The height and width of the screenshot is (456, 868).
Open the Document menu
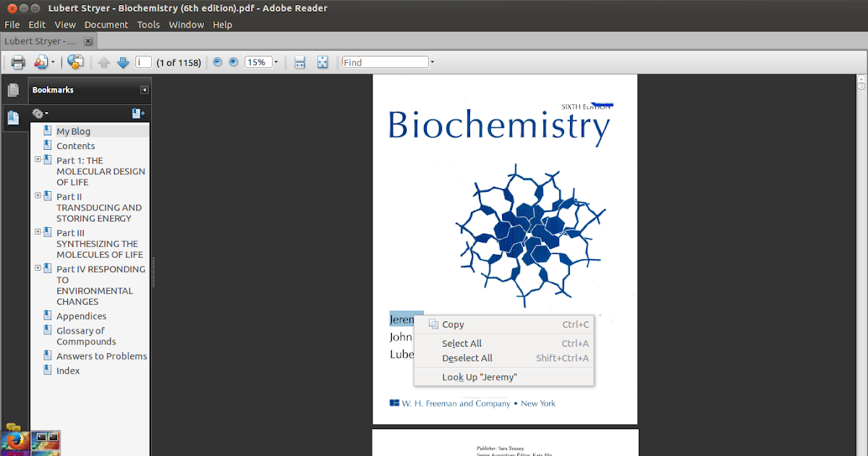[106, 25]
